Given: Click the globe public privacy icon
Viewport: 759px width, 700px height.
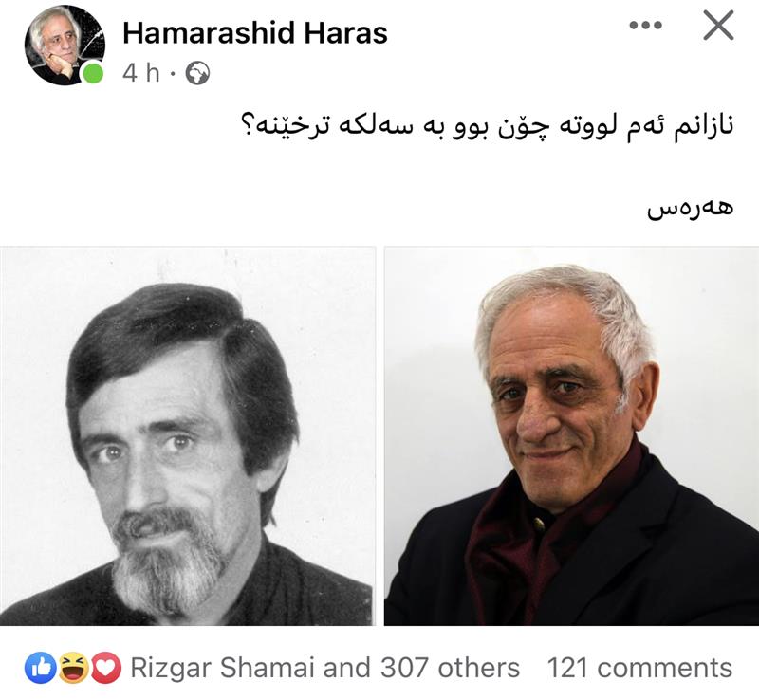Looking at the screenshot, I should tap(198, 74).
